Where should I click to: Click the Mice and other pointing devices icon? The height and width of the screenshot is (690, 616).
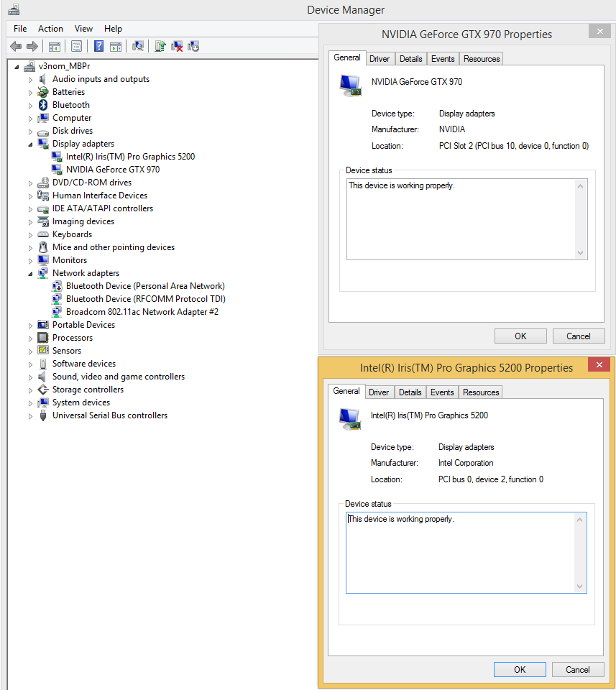coord(43,247)
